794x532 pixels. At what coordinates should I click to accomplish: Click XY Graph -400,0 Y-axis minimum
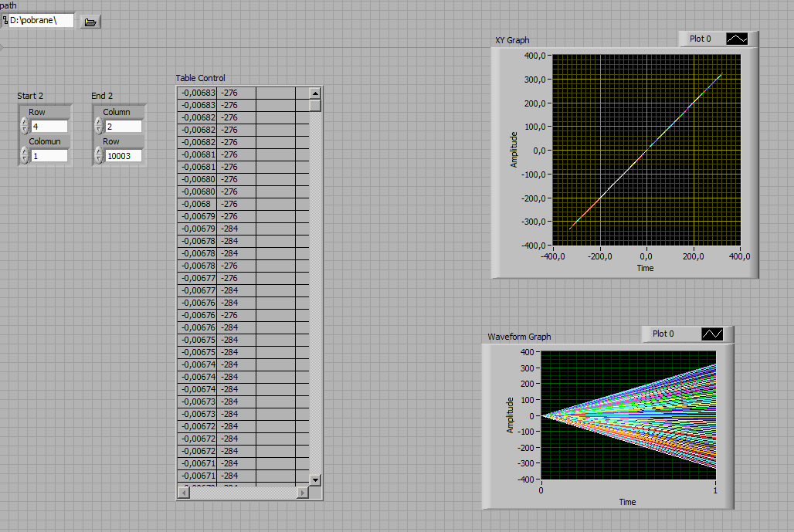click(x=534, y=246)
